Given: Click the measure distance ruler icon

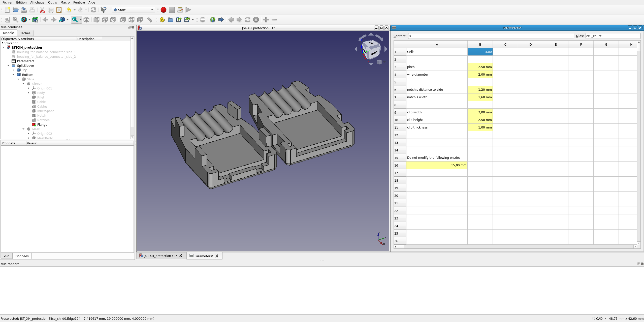Looking at the screenshot, I should coord(150,20).
